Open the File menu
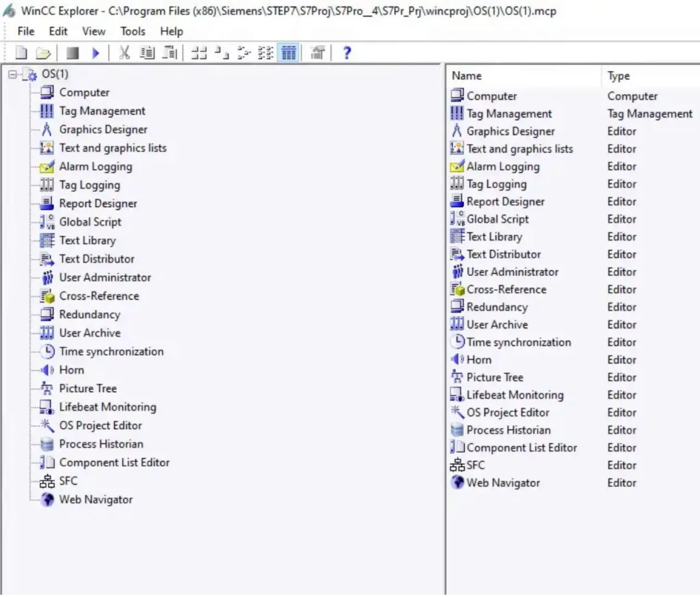Image resolution: width=700 pixels, height=597 pixels. pyautogui.click(x=25, y=31)
